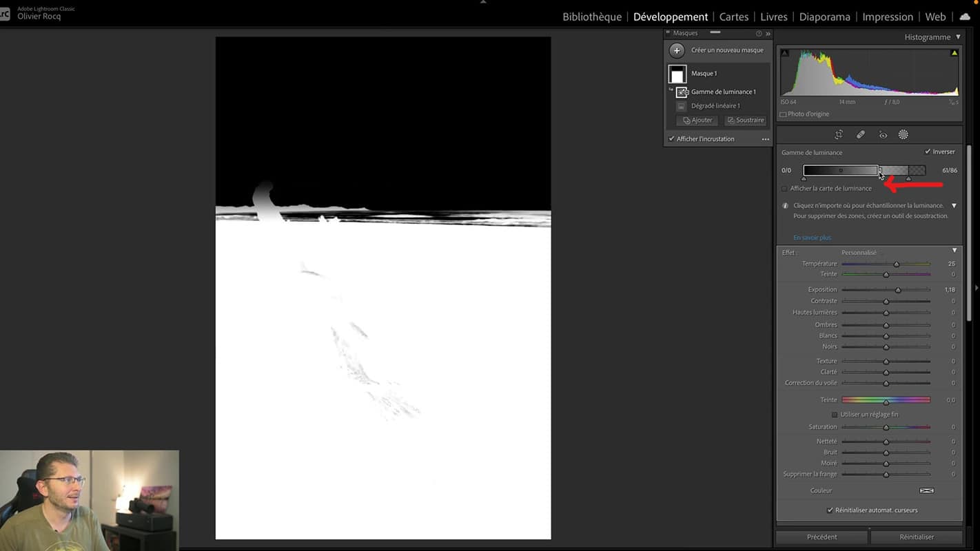Screen dimensions: 980x551
Task: Click the luminance range gradient bar
Action: [x=864, y=170]
